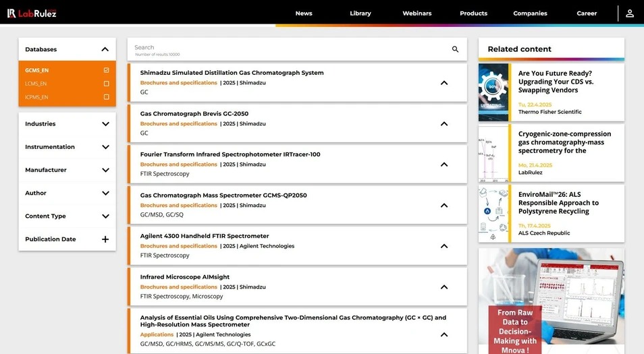
Task: Check the ICPMS_EN database checkbox
Action: [x=107, y=97]
